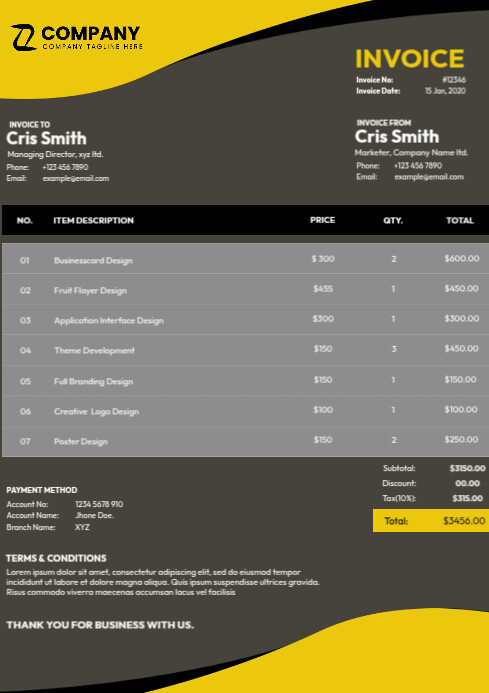489x693 pixels.
Task: Select branch name XYZ
Action: [82, 527]
